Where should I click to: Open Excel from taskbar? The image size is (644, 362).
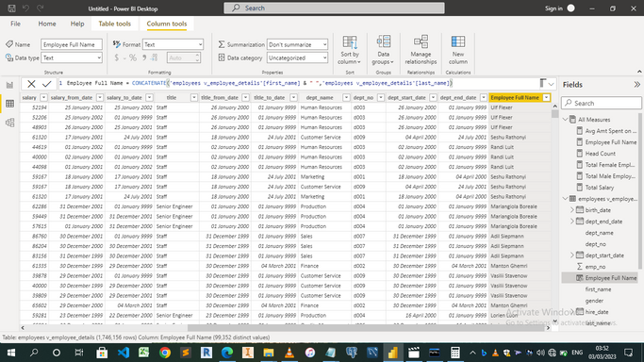(143, 353)
